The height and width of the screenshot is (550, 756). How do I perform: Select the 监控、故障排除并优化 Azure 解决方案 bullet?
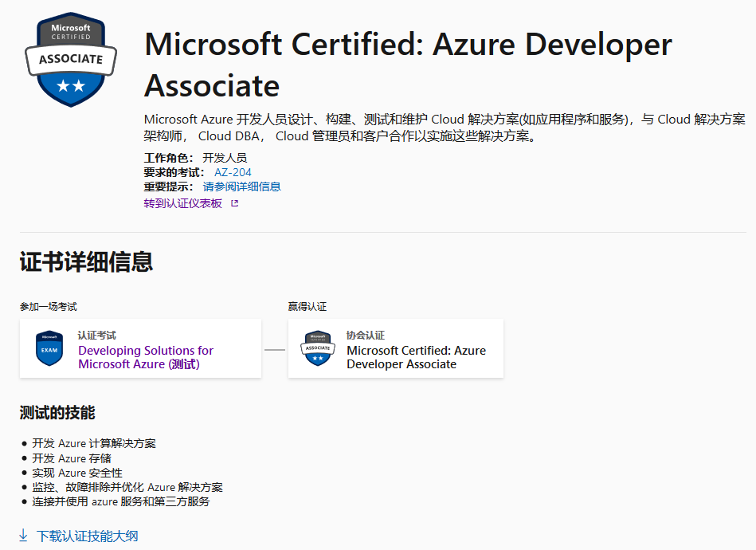(x=127, y=487)
